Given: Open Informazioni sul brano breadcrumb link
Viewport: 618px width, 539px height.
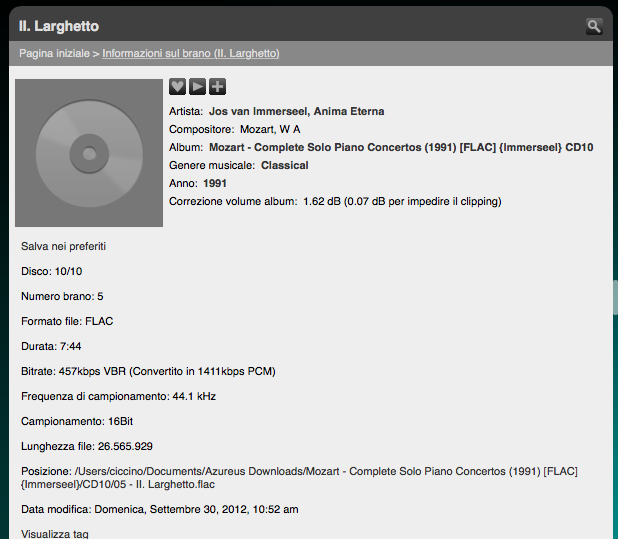Looking at the screenshot, I should point(191,53).
